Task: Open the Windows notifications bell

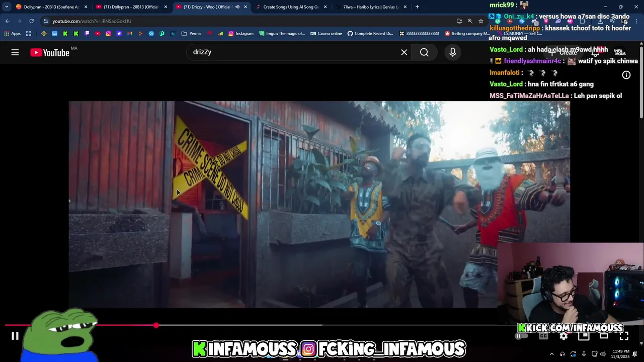Action: coord(635,354)
